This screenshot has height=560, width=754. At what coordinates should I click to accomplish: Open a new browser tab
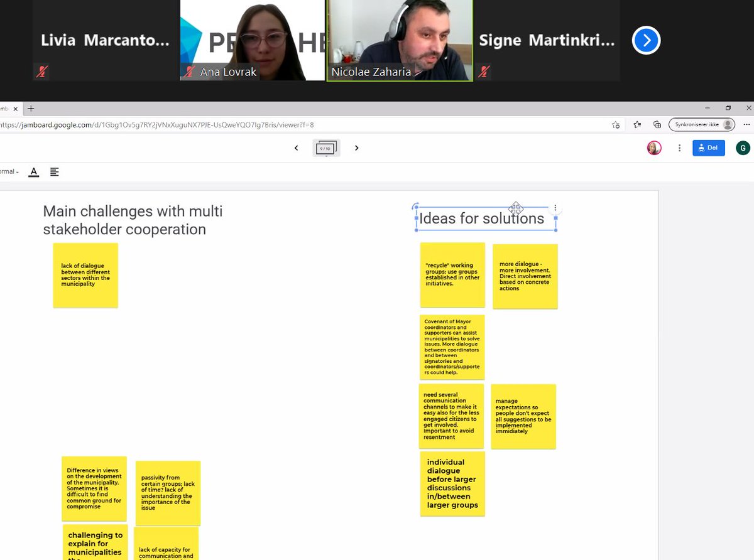pyautogui.click(x=31, y=108)
